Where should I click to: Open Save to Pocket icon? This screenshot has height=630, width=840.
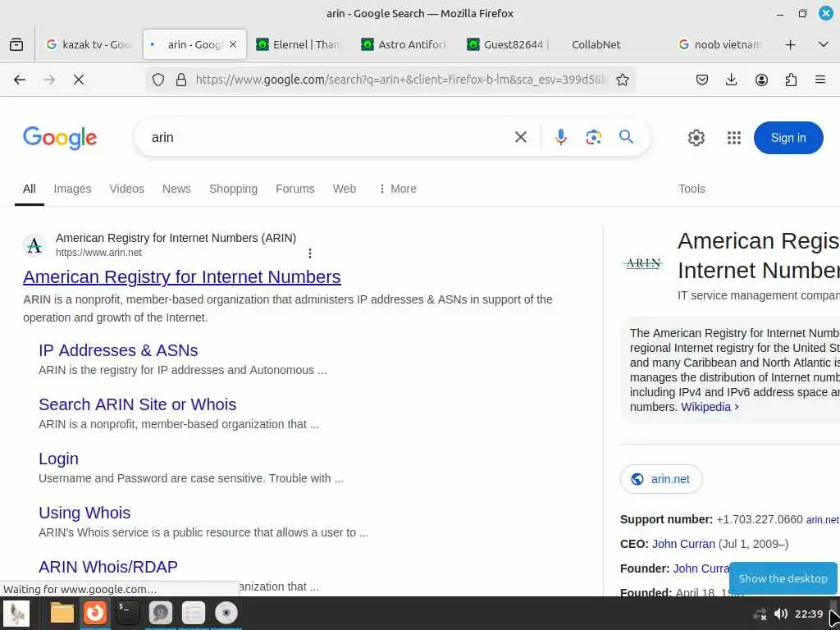(x=702, y=80)
